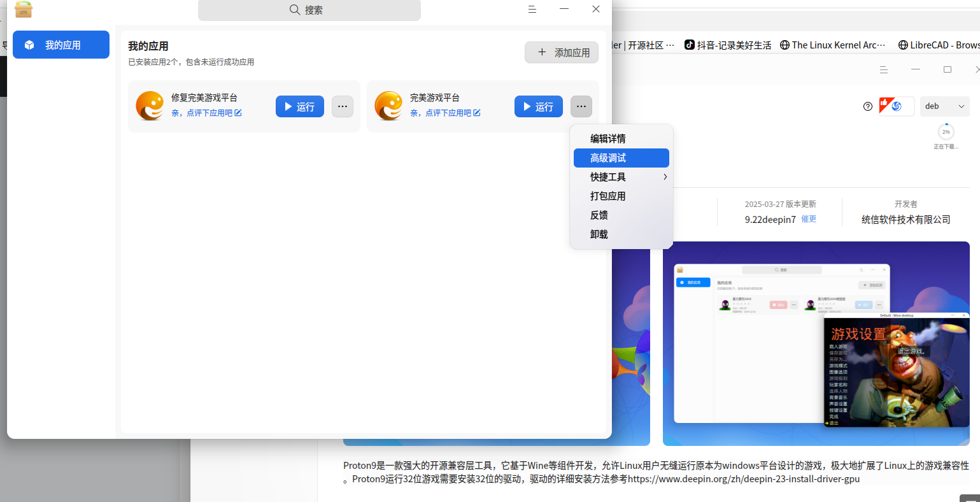
Task: Open game settings screenshot thumbnail
Action: (x=816, y=343)
